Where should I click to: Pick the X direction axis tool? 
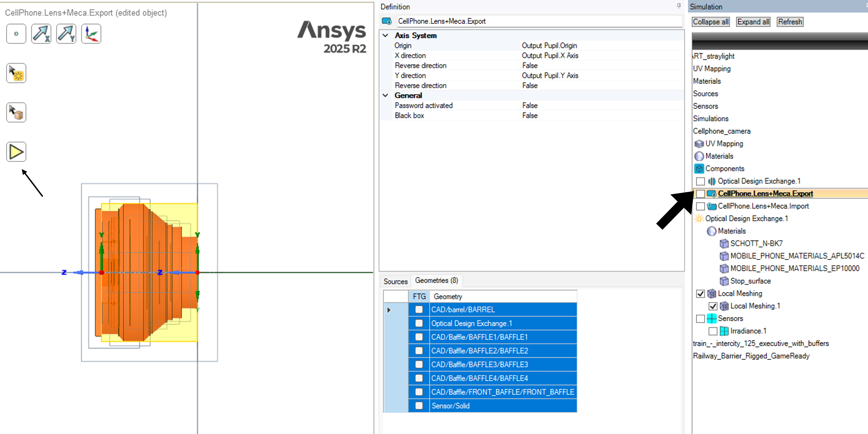(x=41, y=34)
